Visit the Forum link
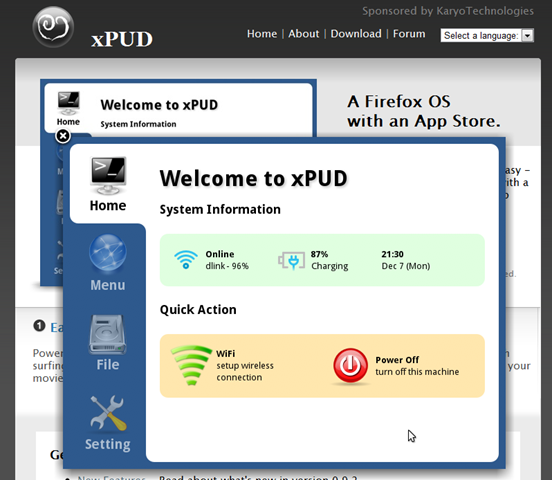 pos(409,34)
